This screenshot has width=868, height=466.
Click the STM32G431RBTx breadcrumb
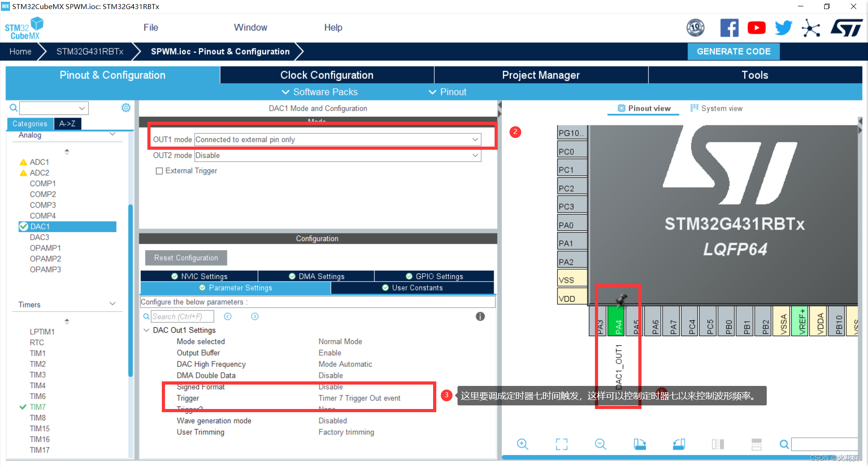90,52
